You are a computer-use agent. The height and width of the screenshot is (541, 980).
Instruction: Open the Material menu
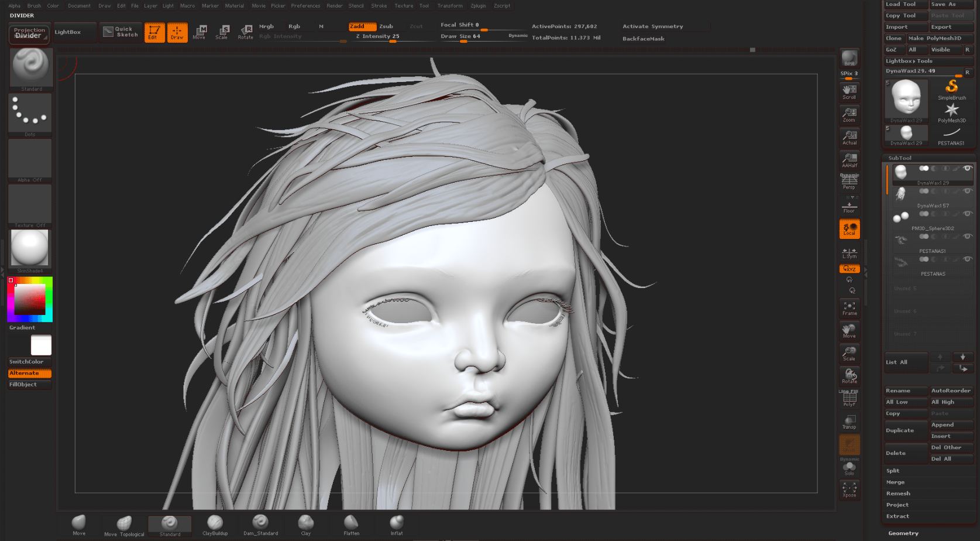click(235, 6)
